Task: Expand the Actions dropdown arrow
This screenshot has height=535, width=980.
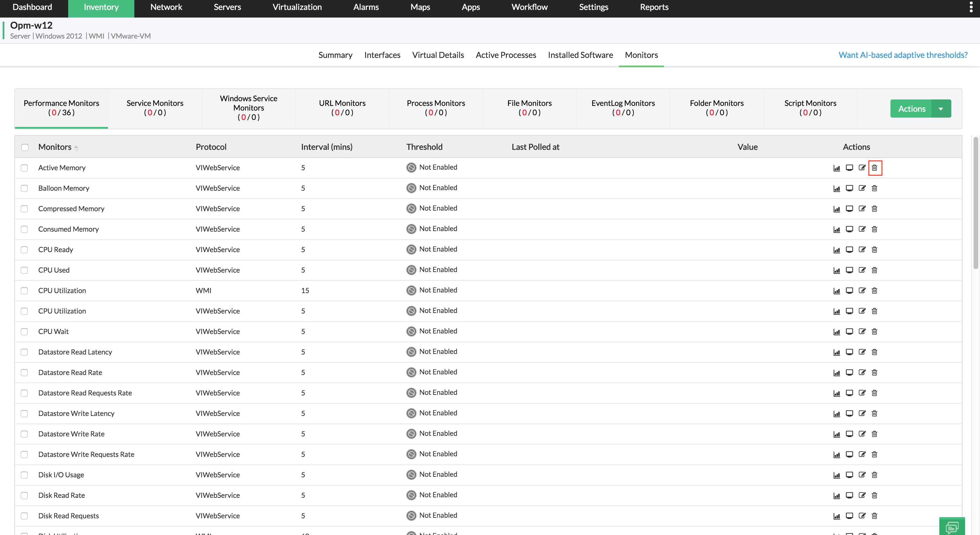Action: (941, 109)
